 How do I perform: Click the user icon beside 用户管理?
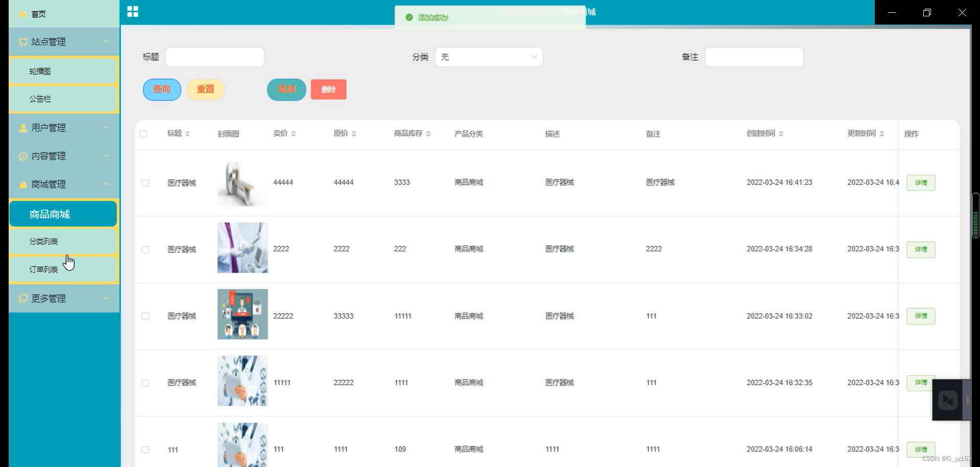coord(22,128)
